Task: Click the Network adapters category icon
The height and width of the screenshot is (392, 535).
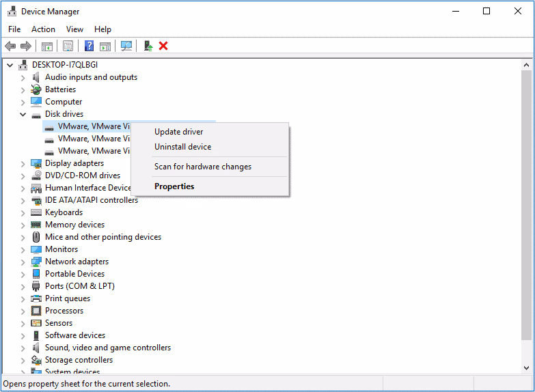Action: coord(36,262)
